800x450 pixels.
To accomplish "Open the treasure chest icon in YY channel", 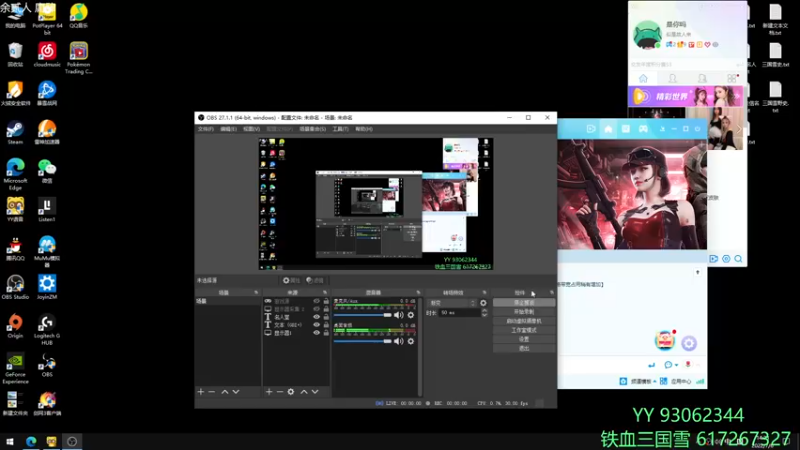I will [665, 340].
